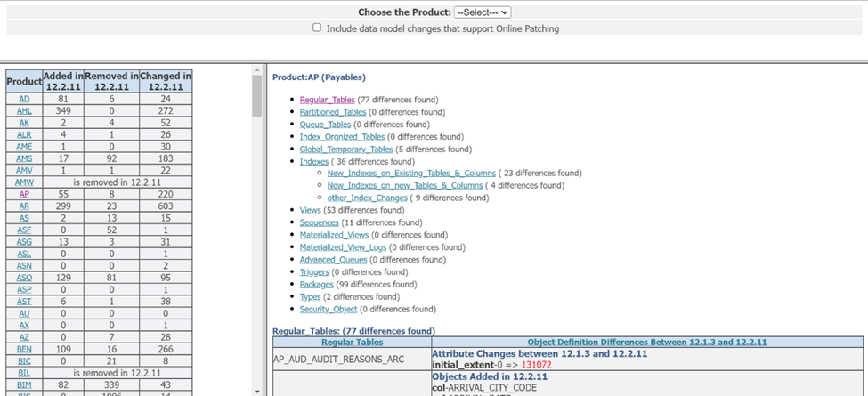Open the Security_Object link
Screen dimensions: 868x396
(329, 310)
